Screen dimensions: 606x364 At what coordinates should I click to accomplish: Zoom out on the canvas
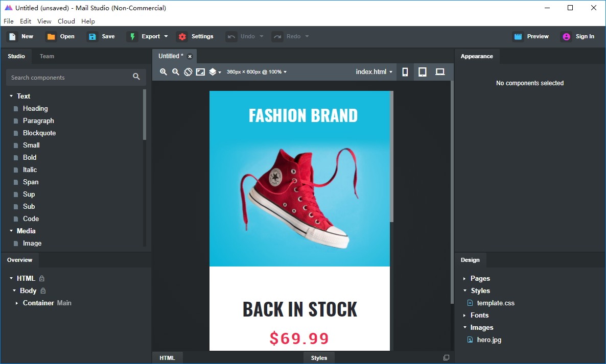click(175, 72)
